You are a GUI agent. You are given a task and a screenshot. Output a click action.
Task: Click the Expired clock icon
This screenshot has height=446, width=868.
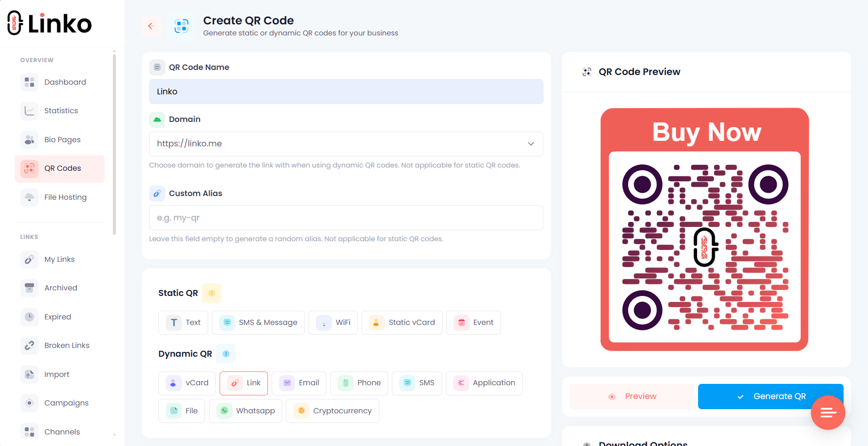[29, 317]
